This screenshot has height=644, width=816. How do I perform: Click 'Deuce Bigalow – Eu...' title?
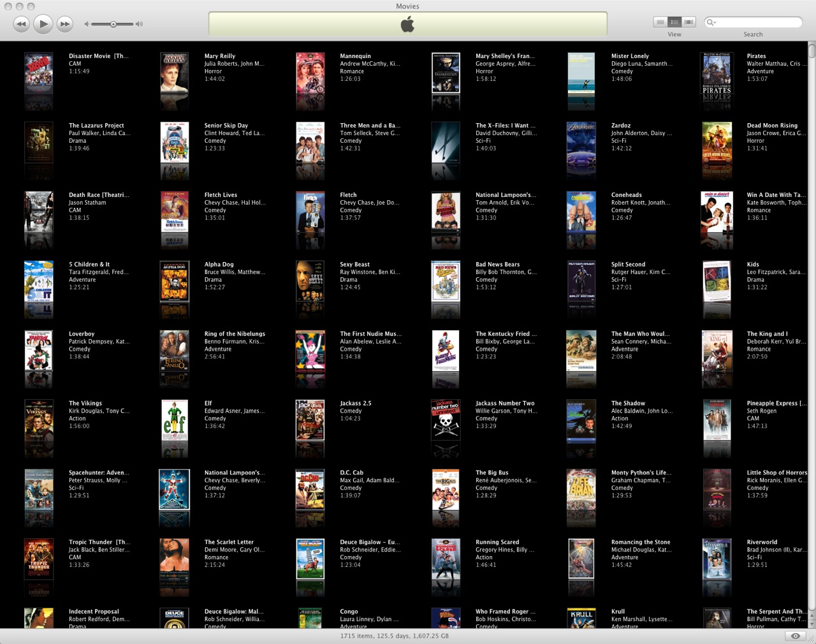[370, 543]
